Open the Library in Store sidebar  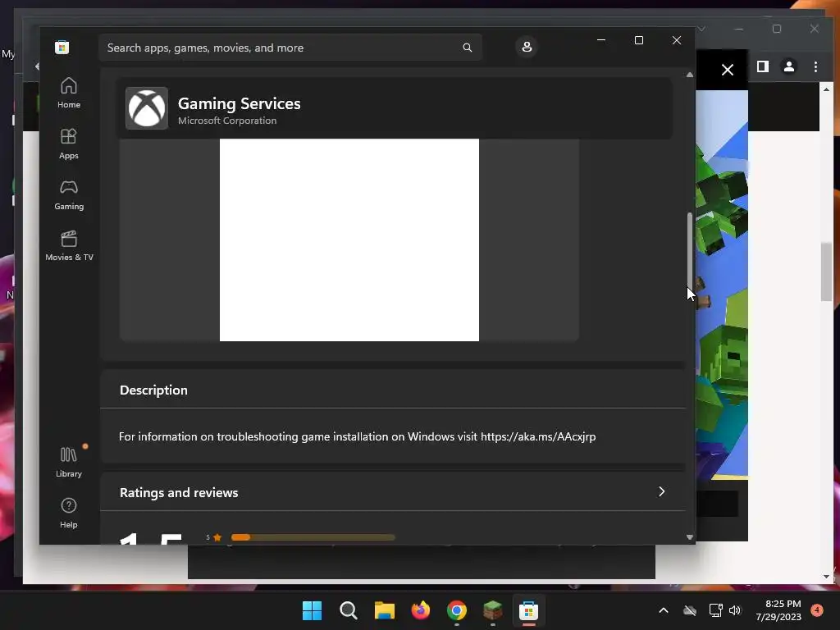(69, 462)
